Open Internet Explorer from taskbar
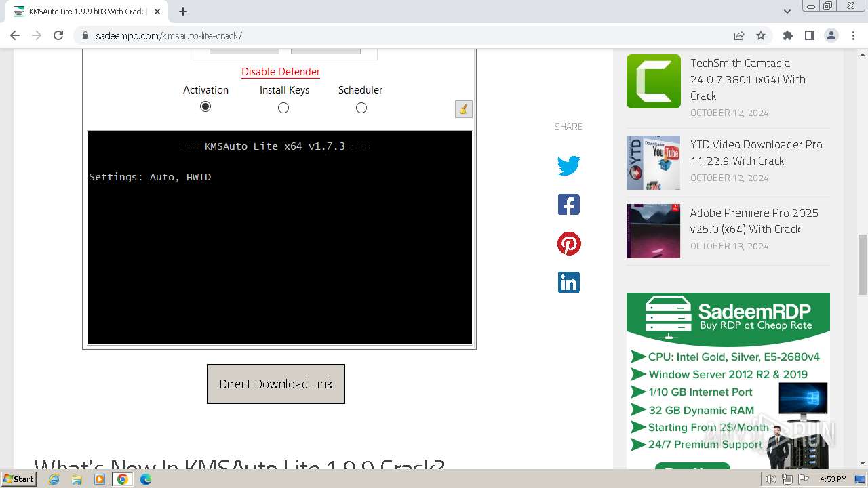The width and height of the screenshot is (868, 488). click(x=54, y=479)
